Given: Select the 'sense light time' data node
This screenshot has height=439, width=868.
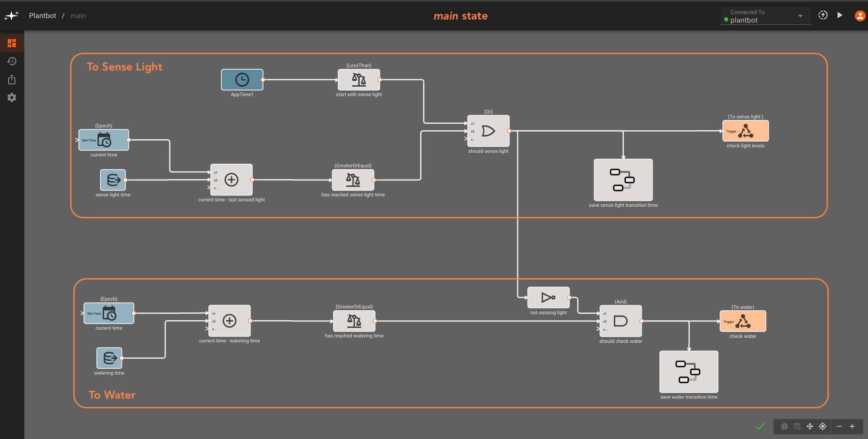Looking at the screenshot, I should click(x=113, y=180).
